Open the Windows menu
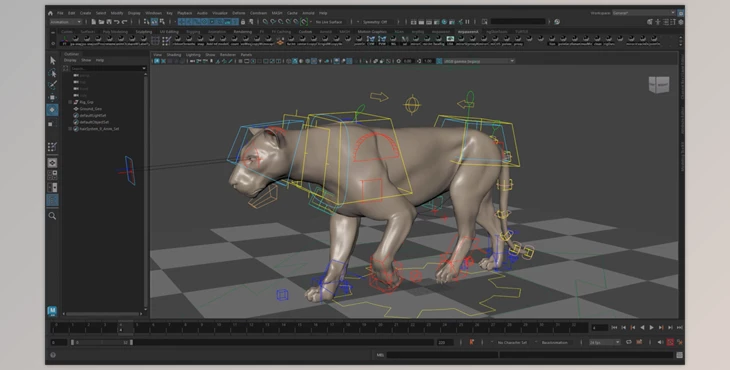Screen dimensions: 730x370 tap(153, 13)
